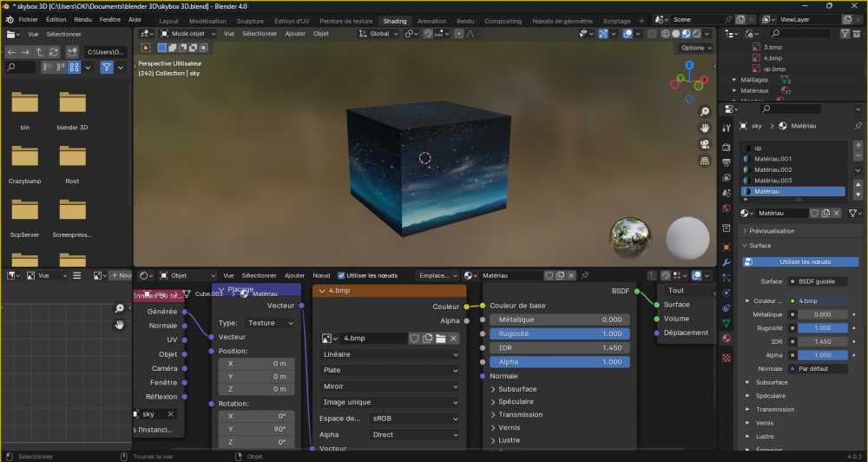Open the Render properties tab
The image size is (868, 462).
click(727, 148)
